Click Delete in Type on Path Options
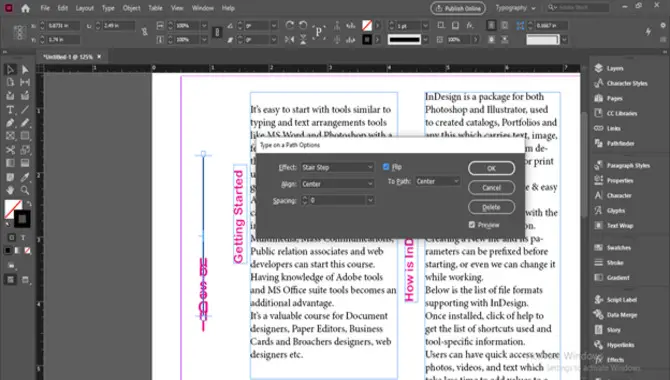 491,207
